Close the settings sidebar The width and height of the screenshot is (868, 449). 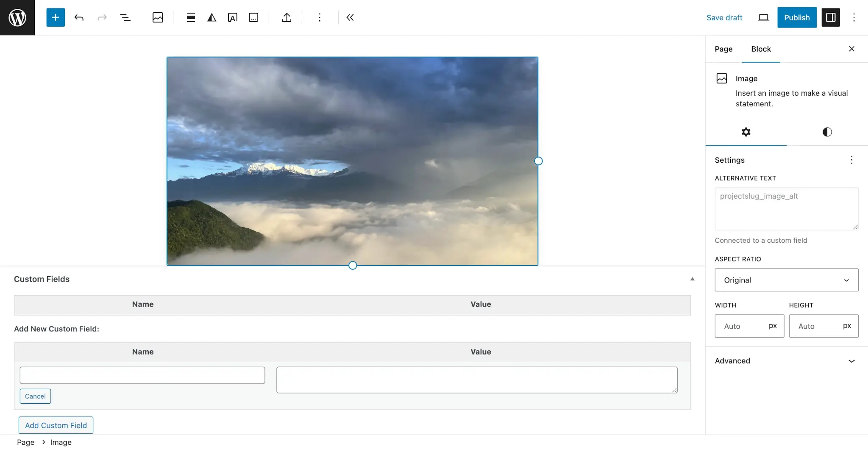point(851,49)
